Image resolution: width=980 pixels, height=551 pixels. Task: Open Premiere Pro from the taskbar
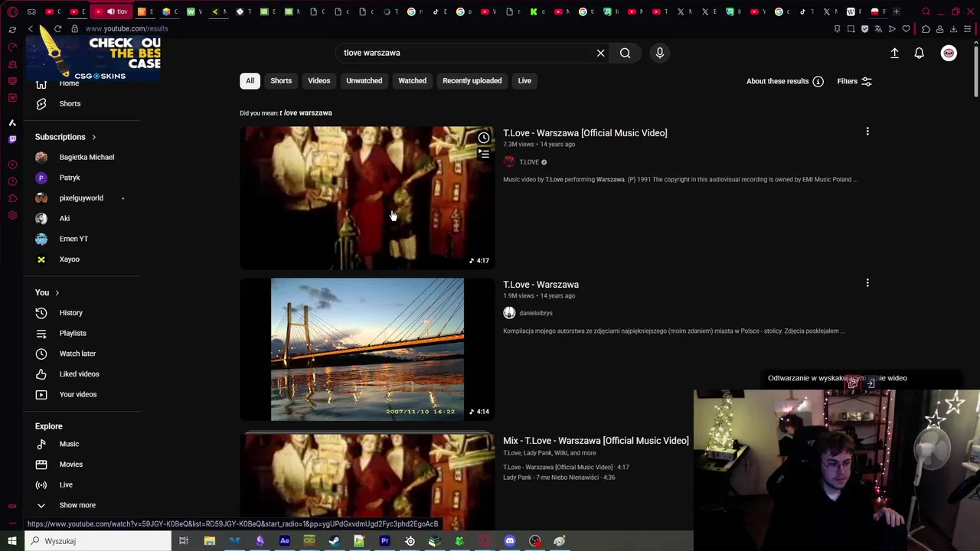[385, 541]
